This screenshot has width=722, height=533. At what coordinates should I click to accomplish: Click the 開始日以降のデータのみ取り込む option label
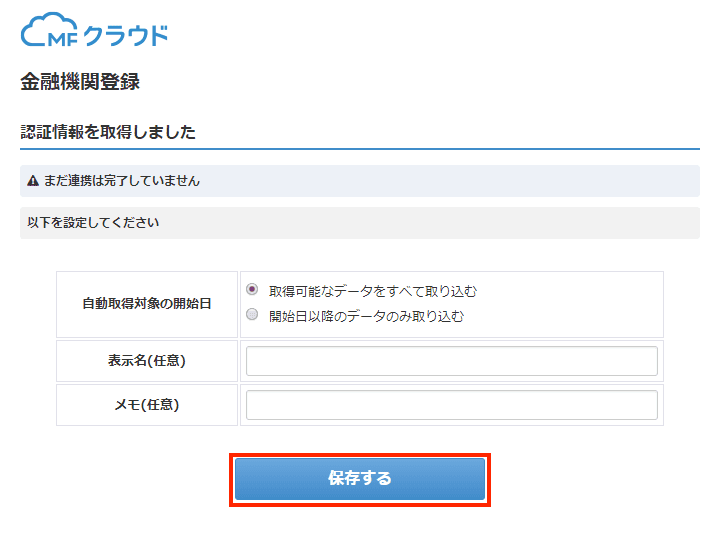point(366,316)
